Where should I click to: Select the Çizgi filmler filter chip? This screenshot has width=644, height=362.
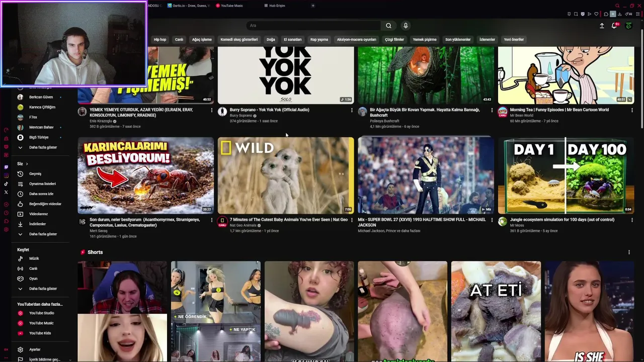pyautogui.click(x=394, y=39)
